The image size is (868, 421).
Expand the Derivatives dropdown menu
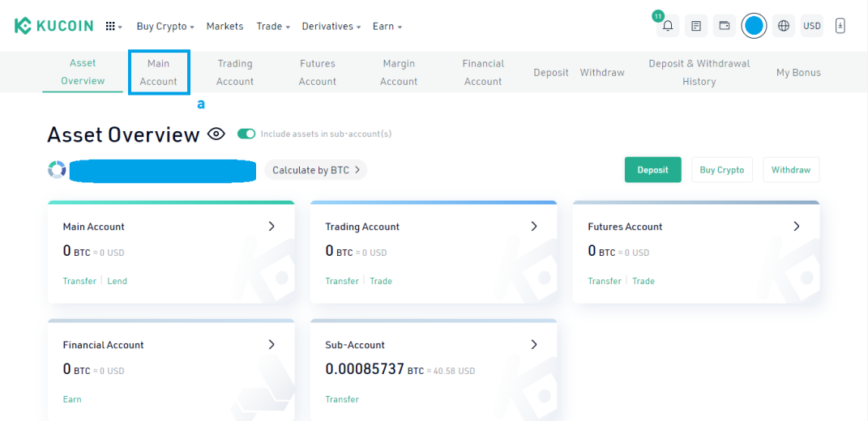pos(331,26)
